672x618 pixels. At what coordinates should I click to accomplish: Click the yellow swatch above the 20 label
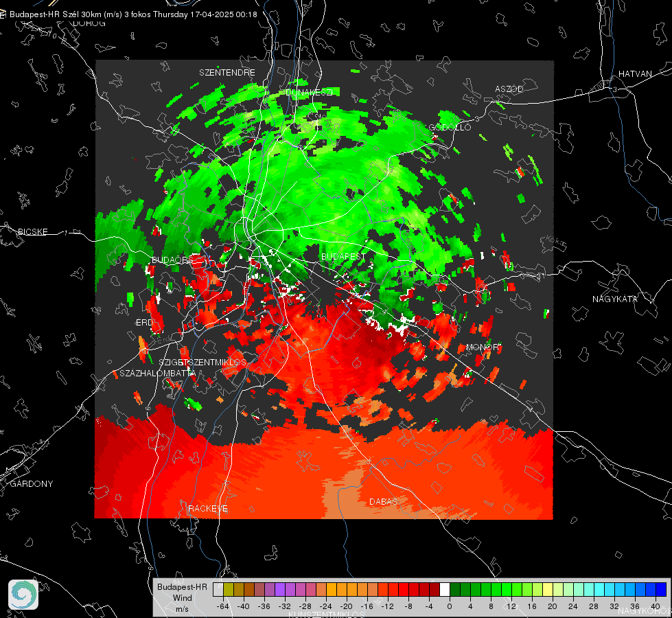[548, 590]
